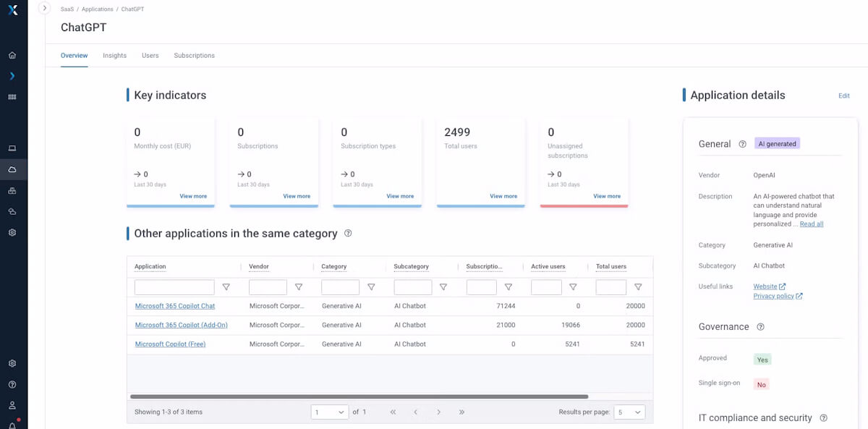Click Edit for Application details
The image size is (868, 429).
844,95
